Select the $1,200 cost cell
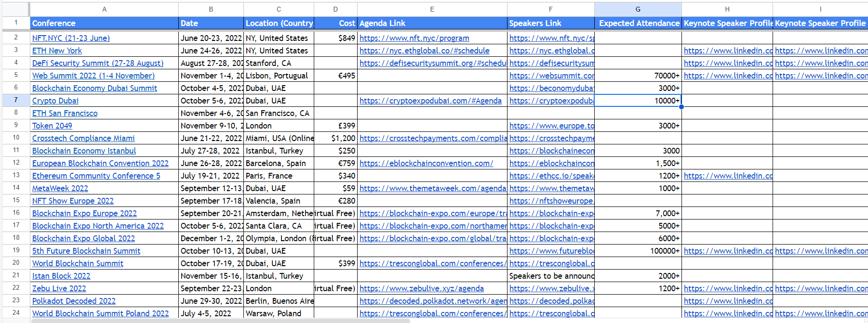Image resolution: width=868 pixels, height=323 pixels. (335, 138)
